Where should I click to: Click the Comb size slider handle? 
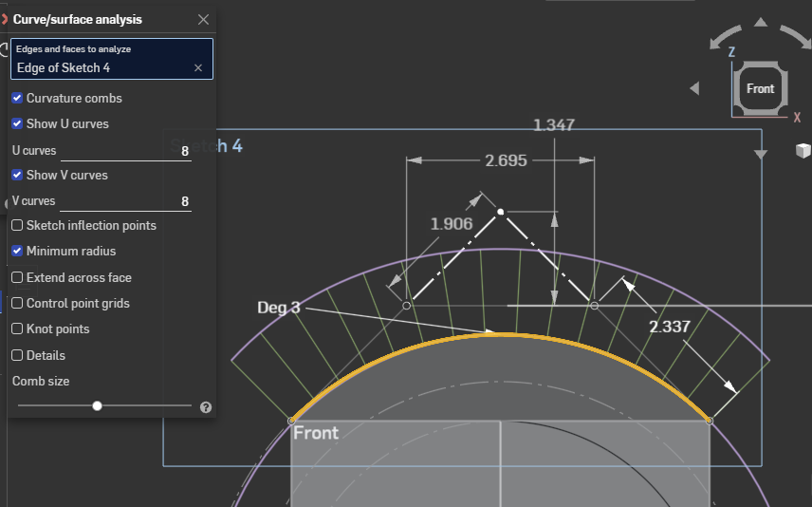[x=97, y=406]
